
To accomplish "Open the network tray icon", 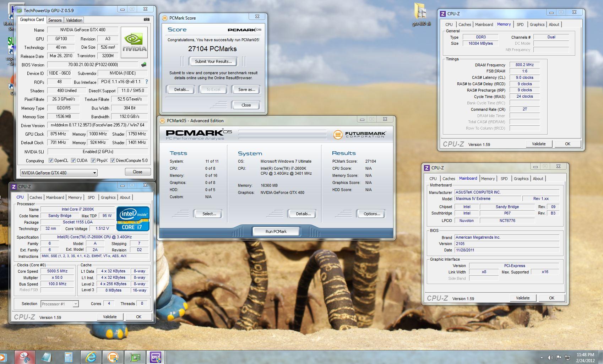I will 567,358.
